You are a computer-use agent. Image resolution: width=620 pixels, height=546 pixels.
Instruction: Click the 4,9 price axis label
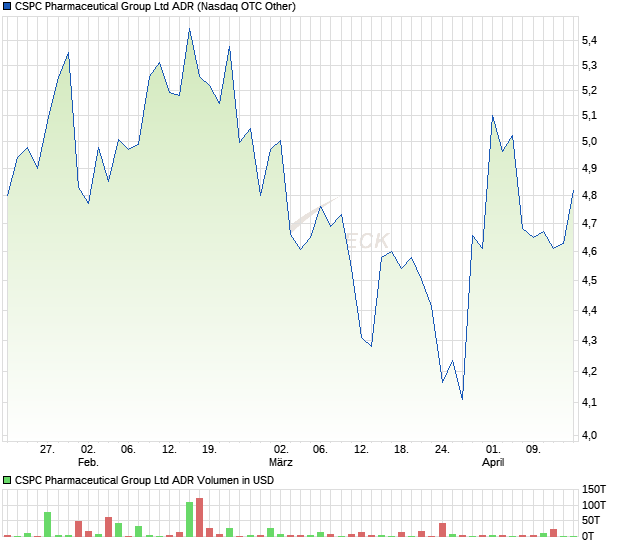[x=589, y=168]
